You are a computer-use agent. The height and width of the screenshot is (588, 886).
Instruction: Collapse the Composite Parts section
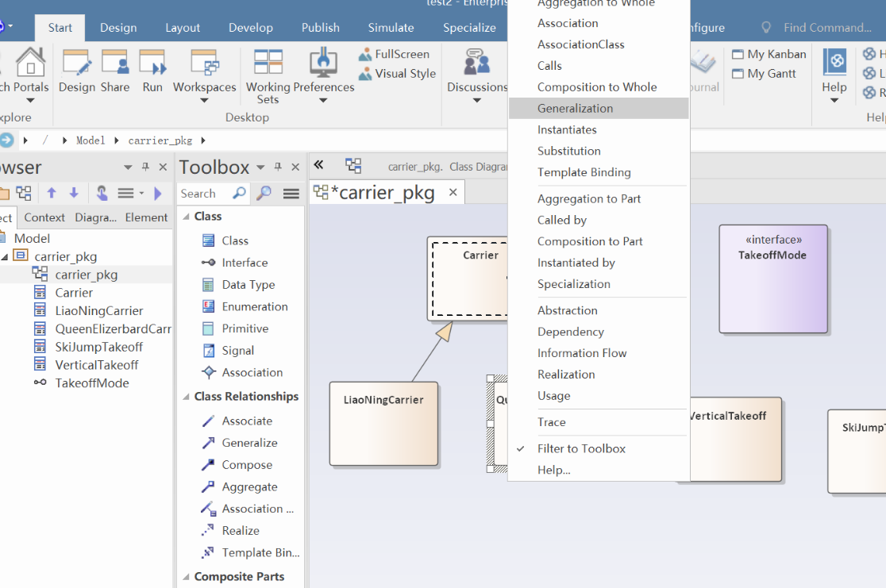pyautogui.click(x=186, y=577)
